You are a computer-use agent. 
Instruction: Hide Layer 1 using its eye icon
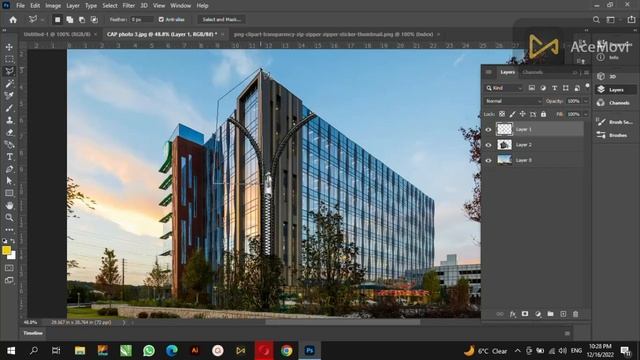click(489, 129)
